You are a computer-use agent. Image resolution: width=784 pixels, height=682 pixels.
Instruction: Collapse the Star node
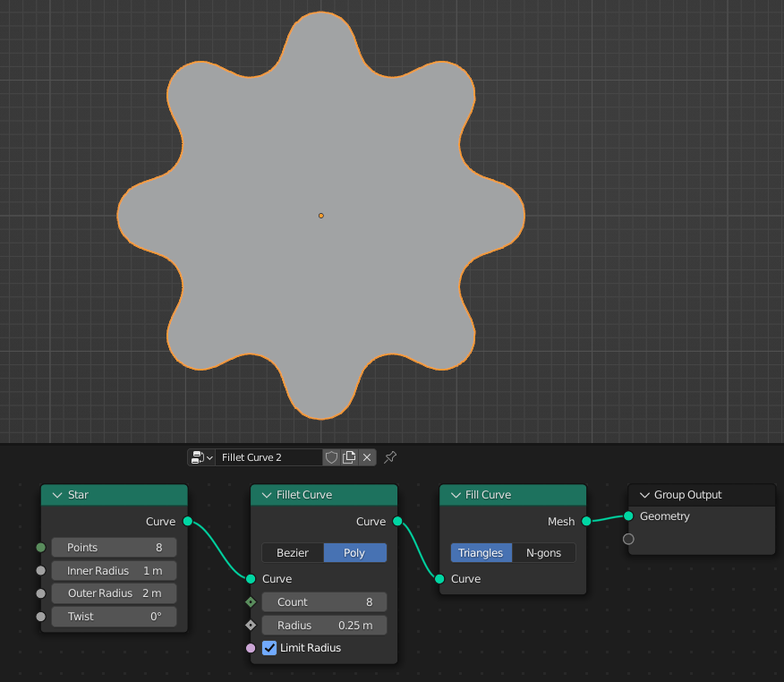[55, 494]
